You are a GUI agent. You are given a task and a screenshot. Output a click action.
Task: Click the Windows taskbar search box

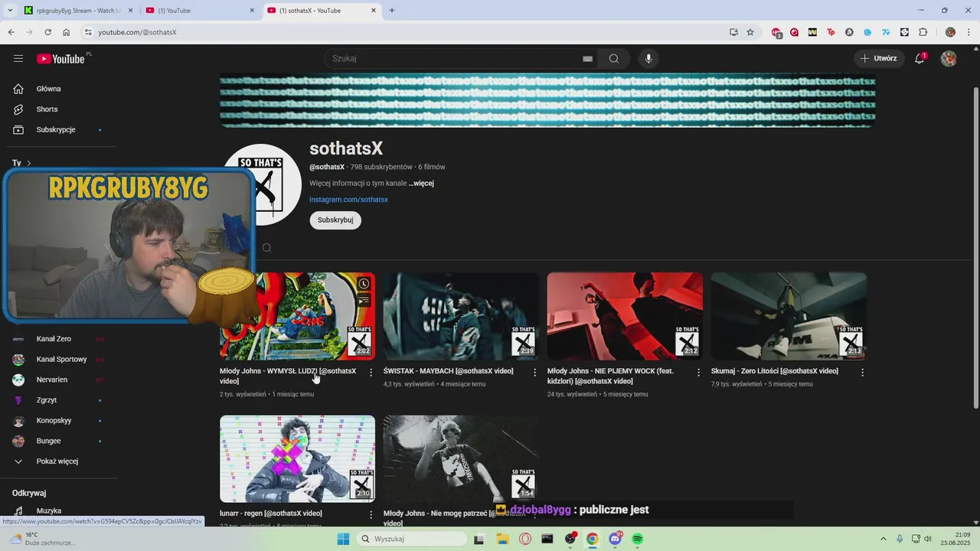(x=412, y=539)
